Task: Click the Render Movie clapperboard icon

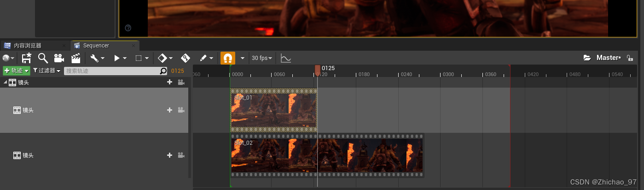Action: click(x=75, y=58)
